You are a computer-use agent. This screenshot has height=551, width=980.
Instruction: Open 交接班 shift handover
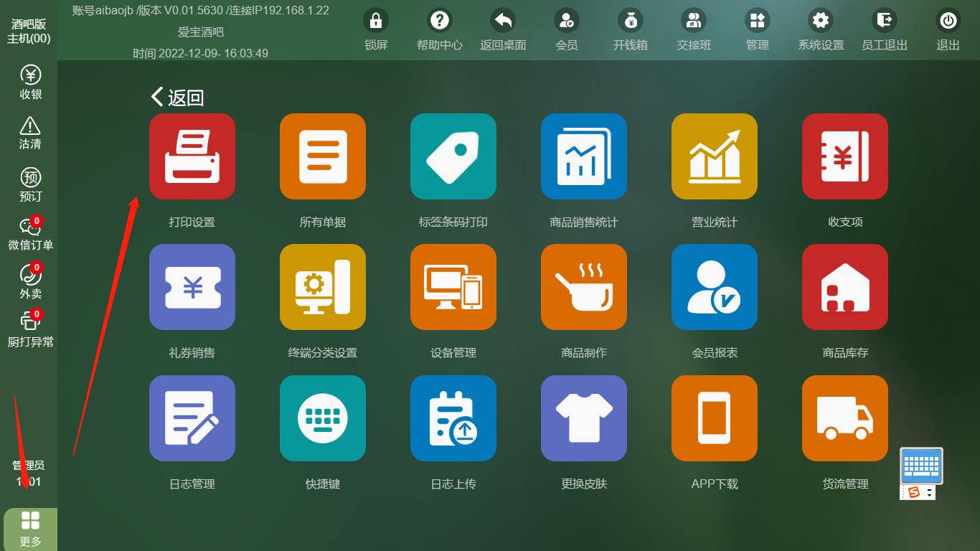click(694, 29)
